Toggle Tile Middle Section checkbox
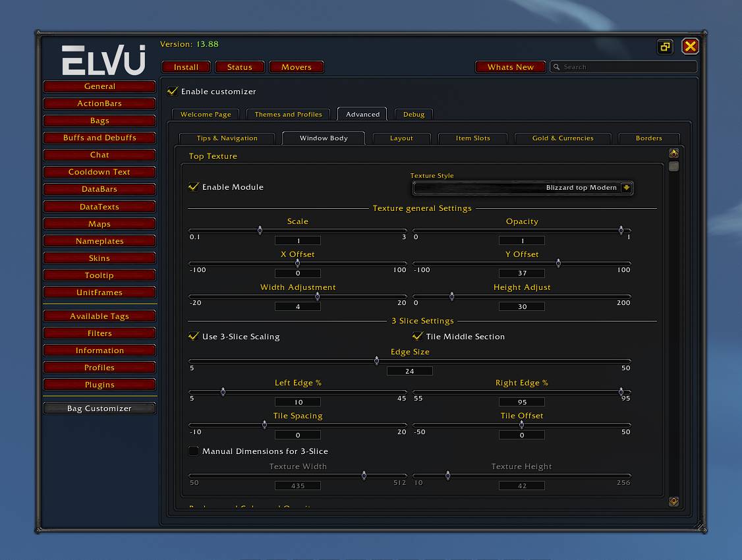 417,336
